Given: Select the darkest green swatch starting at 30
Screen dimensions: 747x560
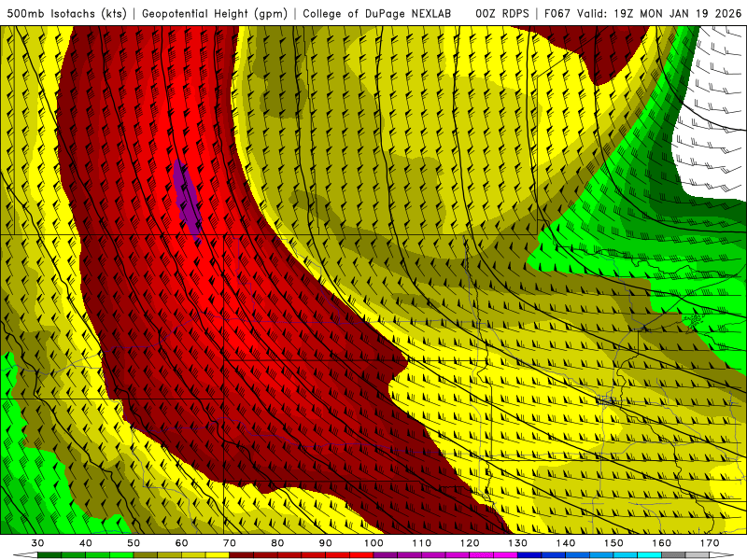Looking at the screenshot, I should click(49, 554).
